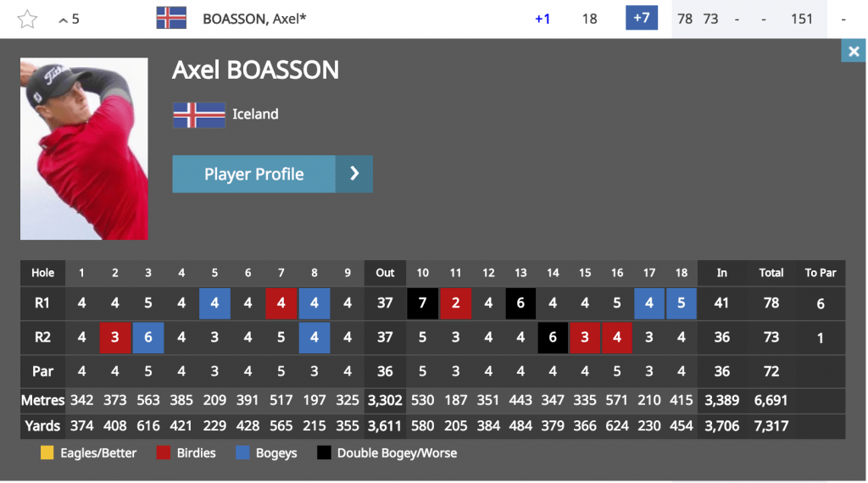The width and height of the screenshot is (868, 483).
Task: Click the blue +7 total score badge
Action: point(642,18)
